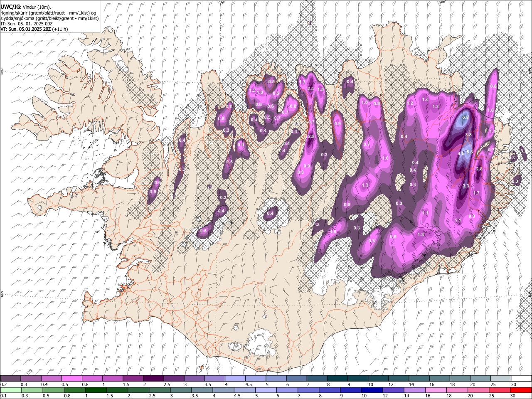The height and width of the screenshot is (399, 532).
Task: Click the 5.3 precipitation value in the east
Action: tap(470, 152)
